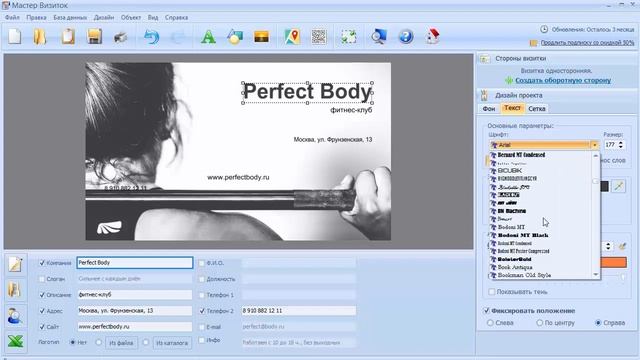Viewport: 640px width, 360px height.
Task: Enable the Слоган checkbox
Action: point(42,279)
